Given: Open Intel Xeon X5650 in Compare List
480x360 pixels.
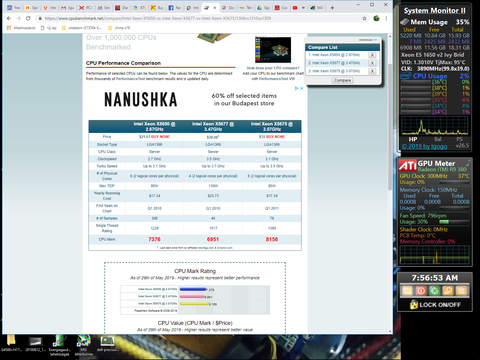Looking at the screenshot, I should pyautogui.click(x=336, y=55).
